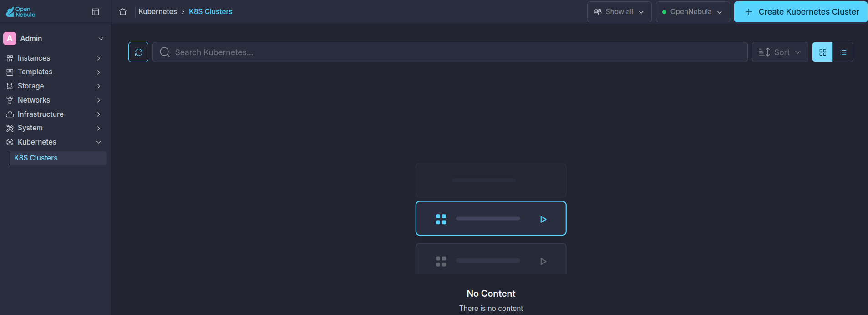868x315 pixels.
Task: Click the Kubernetes breadcrumb link
Action: click(x=157, y=12)
